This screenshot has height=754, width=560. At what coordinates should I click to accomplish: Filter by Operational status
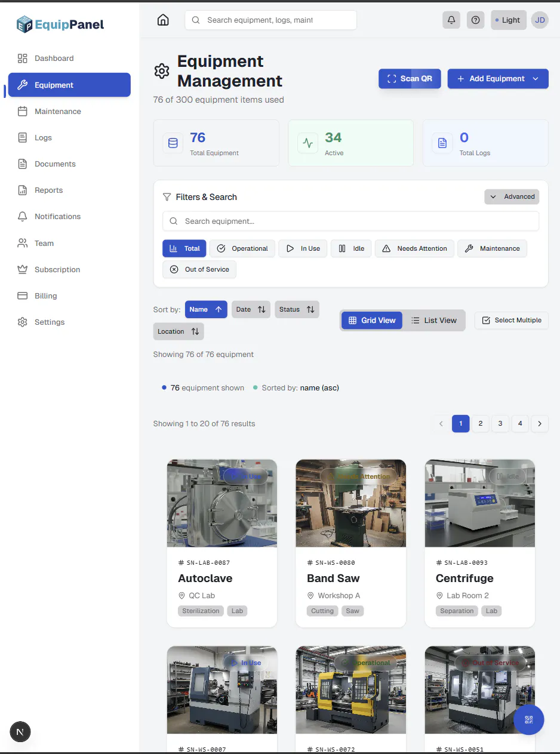tap(242, 248)
